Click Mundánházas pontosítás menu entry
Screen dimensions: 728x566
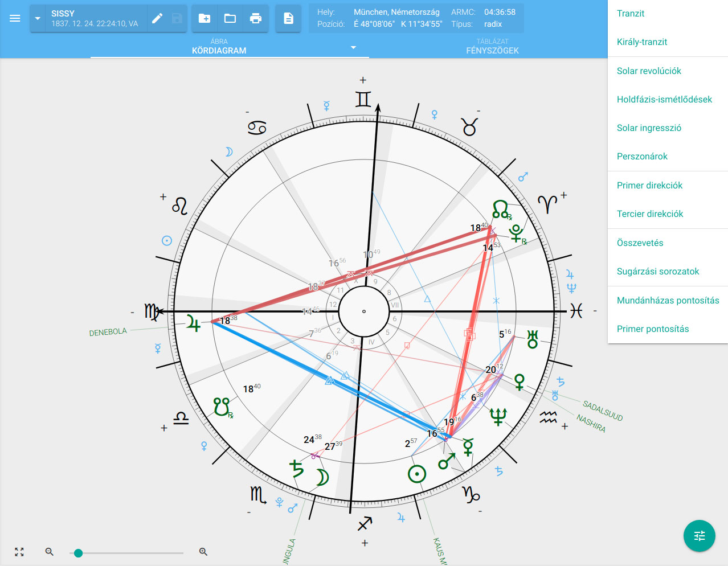(x=668, y=301)
